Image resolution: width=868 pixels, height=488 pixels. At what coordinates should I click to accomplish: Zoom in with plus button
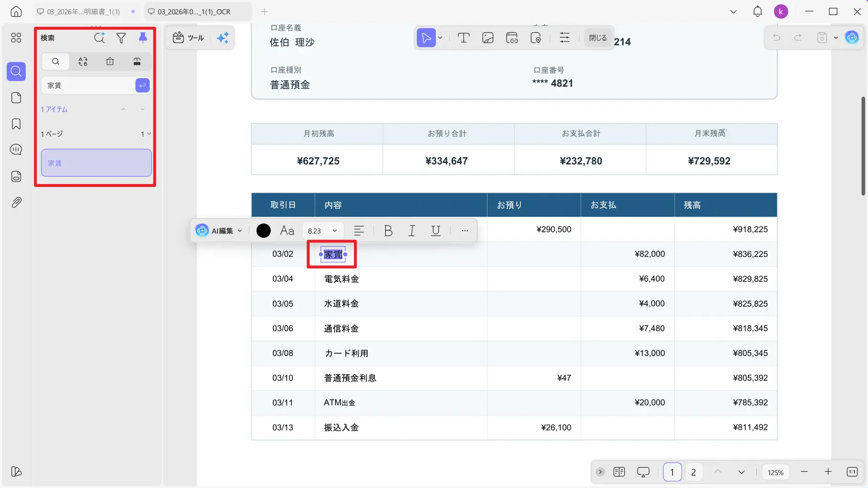pos(828,472)
